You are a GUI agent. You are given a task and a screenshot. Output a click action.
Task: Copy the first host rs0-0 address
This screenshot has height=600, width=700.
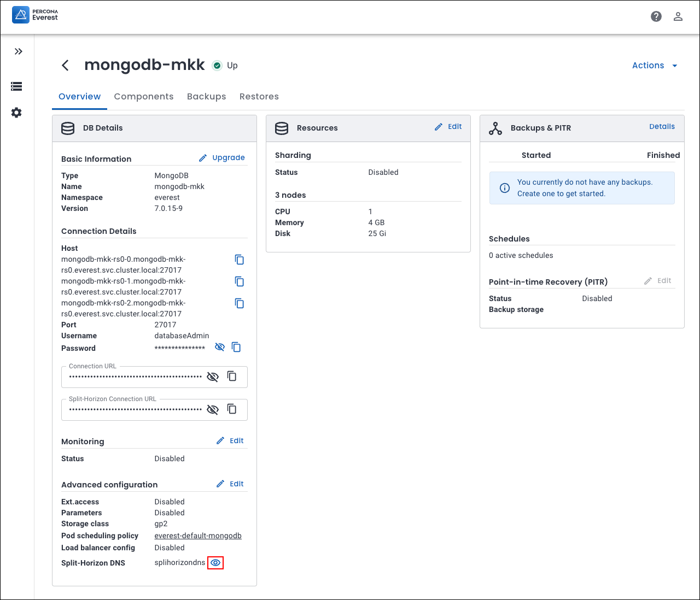239,260
